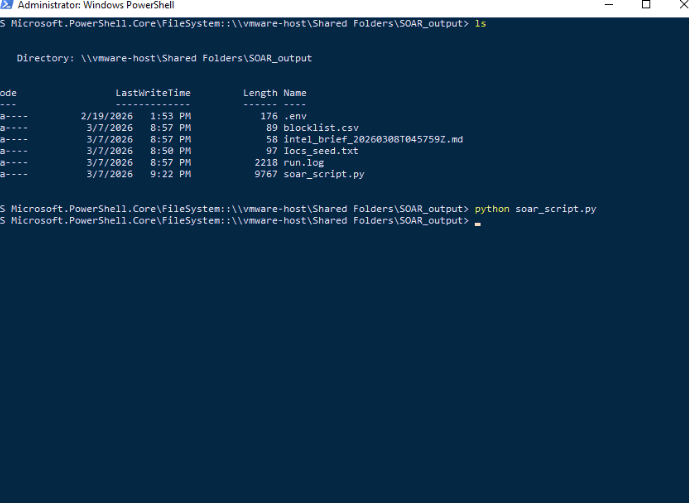Maximize the PowerShell window
689x503 pixels.
pyautogui.click(x=646, y=5)
